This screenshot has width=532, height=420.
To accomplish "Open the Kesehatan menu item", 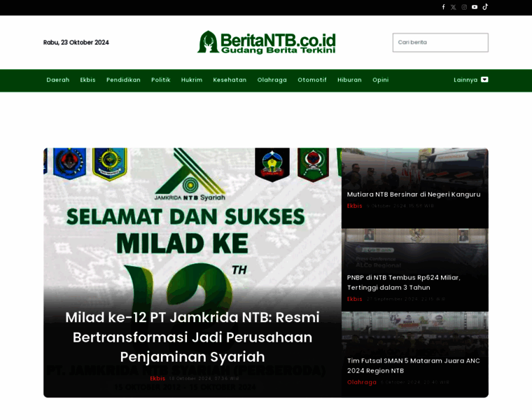I will 230,80.
